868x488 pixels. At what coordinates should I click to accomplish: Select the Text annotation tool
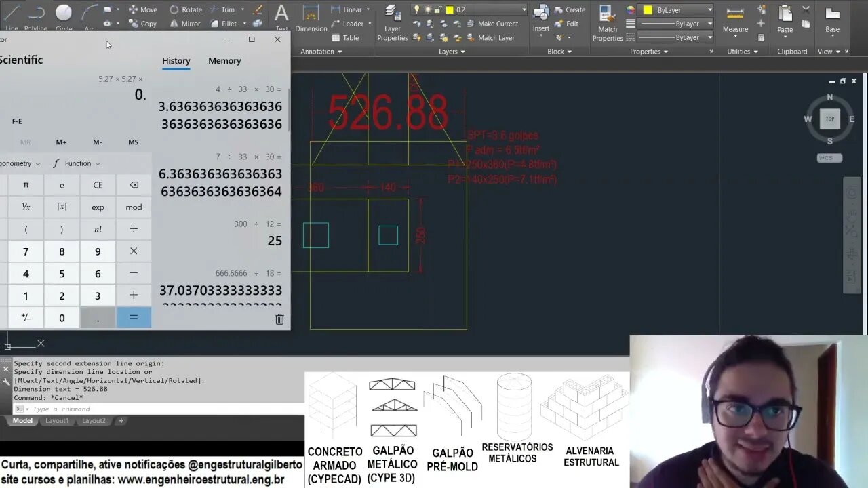click(281, 17)
